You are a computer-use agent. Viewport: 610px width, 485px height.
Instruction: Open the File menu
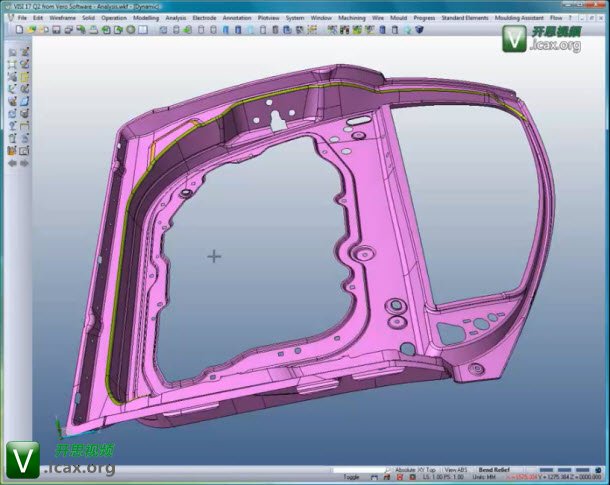(x=21, y=18)
